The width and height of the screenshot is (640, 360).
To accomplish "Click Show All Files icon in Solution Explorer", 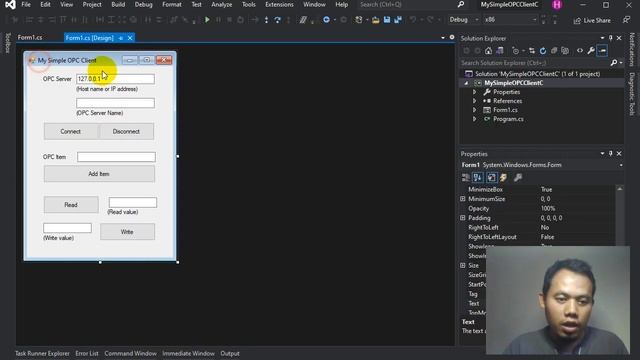I will [565, 51].
